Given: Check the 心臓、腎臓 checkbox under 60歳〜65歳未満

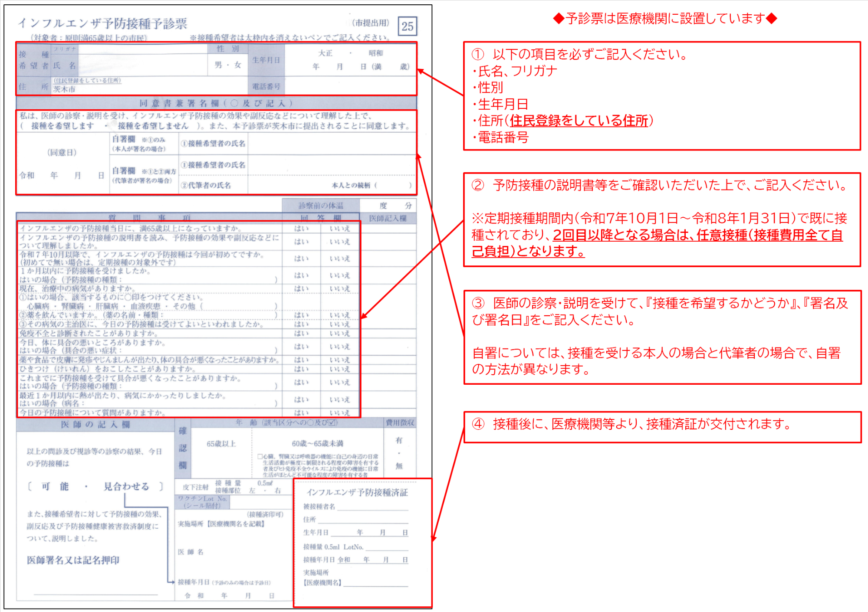Looking at the screenshot, I should (260, 456).
